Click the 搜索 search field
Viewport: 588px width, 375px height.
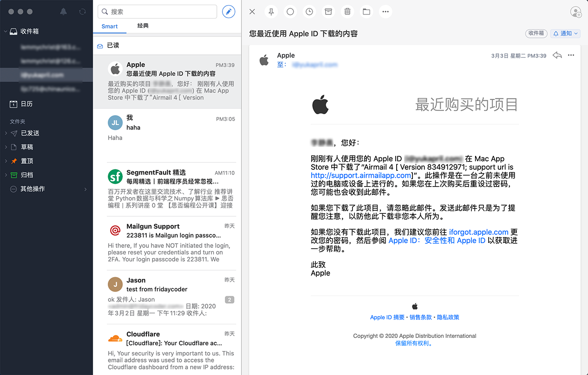(x=158, y=12)
